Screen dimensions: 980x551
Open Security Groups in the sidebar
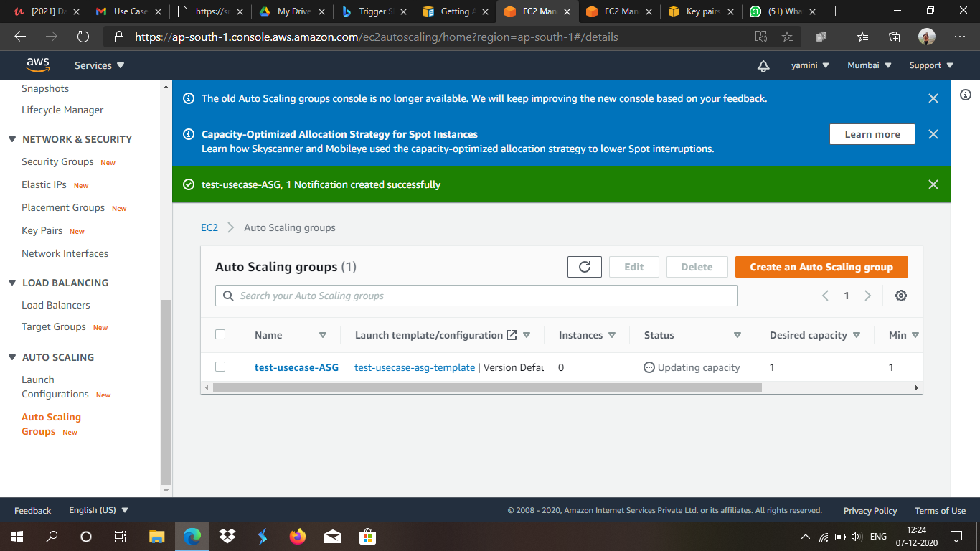point(57,161)
